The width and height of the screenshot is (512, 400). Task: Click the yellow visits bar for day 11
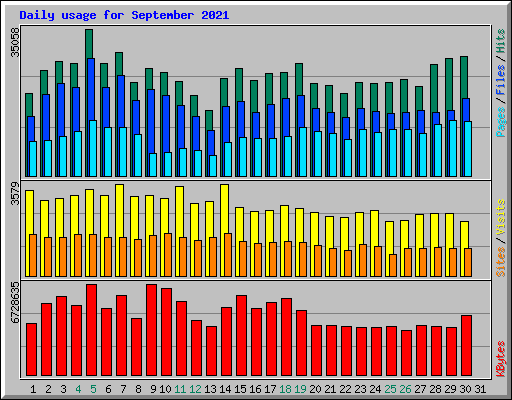(x=179, y=211)
